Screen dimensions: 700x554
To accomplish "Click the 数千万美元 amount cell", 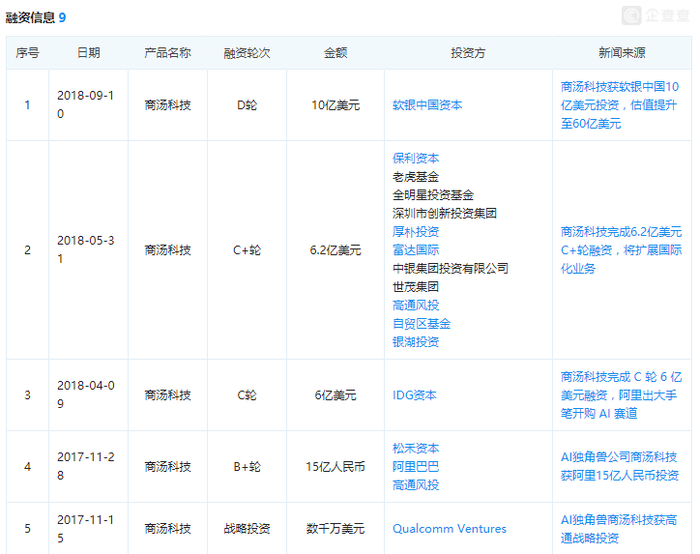I will (335, 529).
